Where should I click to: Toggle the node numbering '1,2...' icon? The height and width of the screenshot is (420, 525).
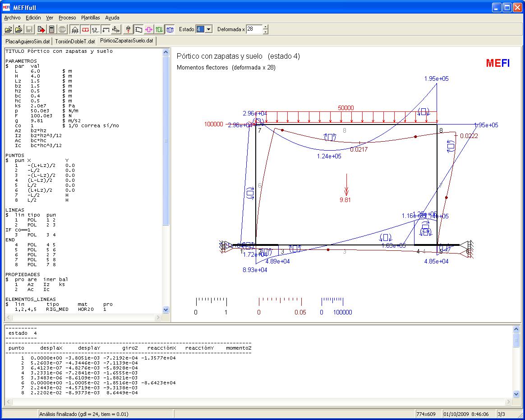coord(96,29)
